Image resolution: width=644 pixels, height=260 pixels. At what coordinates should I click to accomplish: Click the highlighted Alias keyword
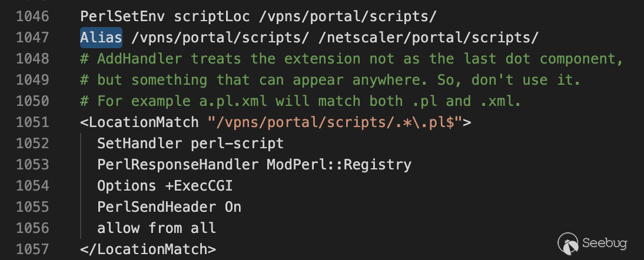click(101, 38)
